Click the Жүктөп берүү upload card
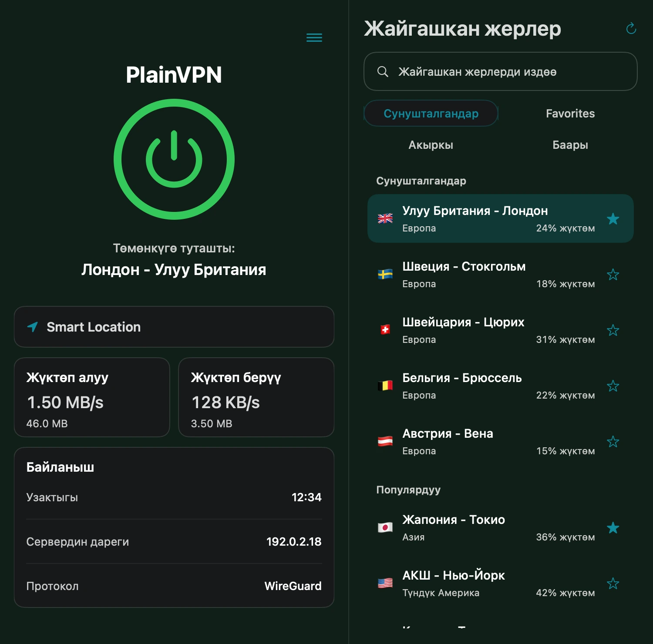Screen dimensions: 653x644 point(256,397)
